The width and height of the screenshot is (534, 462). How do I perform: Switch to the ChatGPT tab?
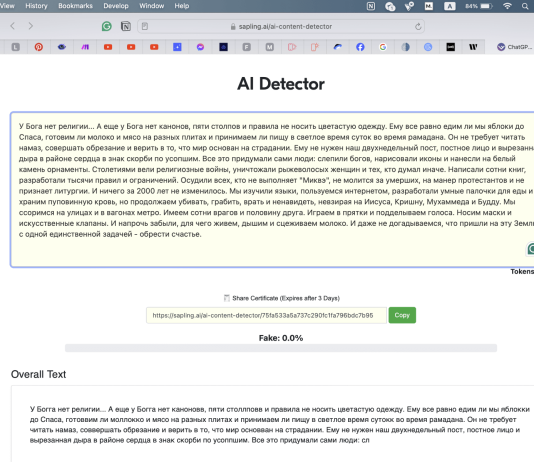point(514,47)
